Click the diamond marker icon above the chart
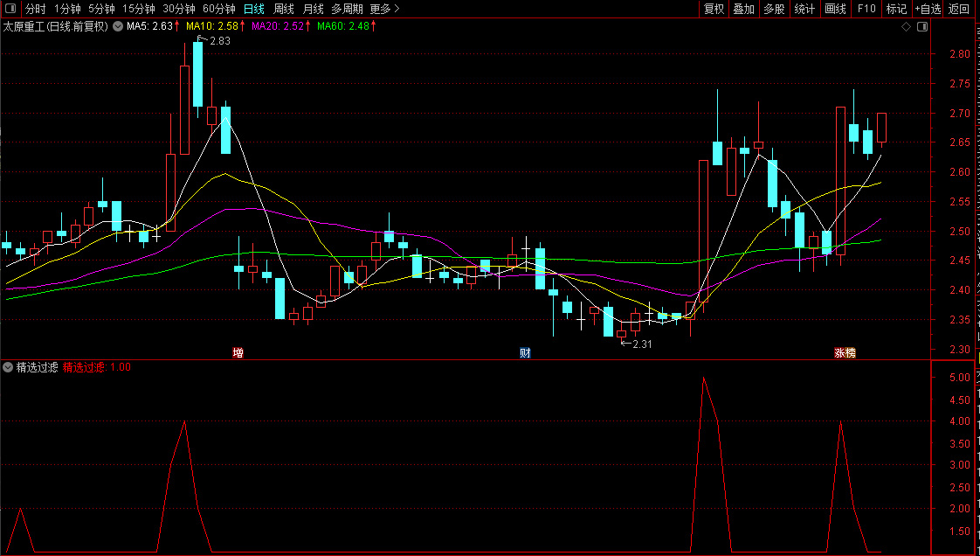980x556 pixels. point(906,27)
